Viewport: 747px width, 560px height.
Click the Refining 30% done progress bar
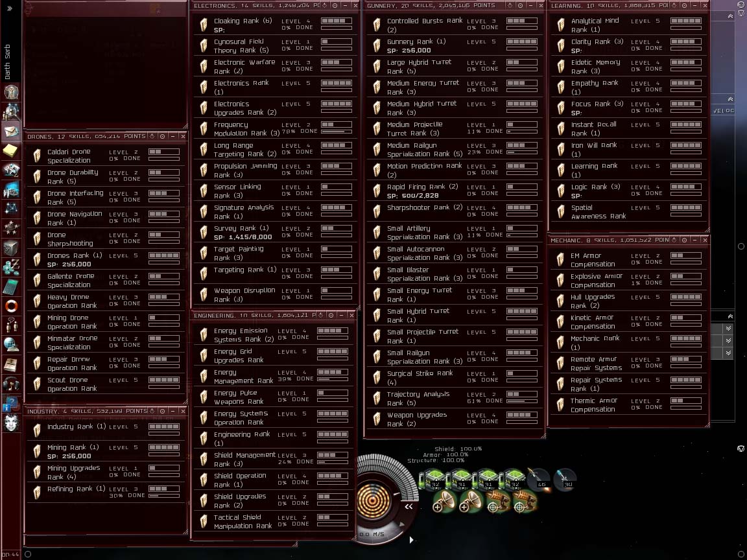[x=164, y=496]
